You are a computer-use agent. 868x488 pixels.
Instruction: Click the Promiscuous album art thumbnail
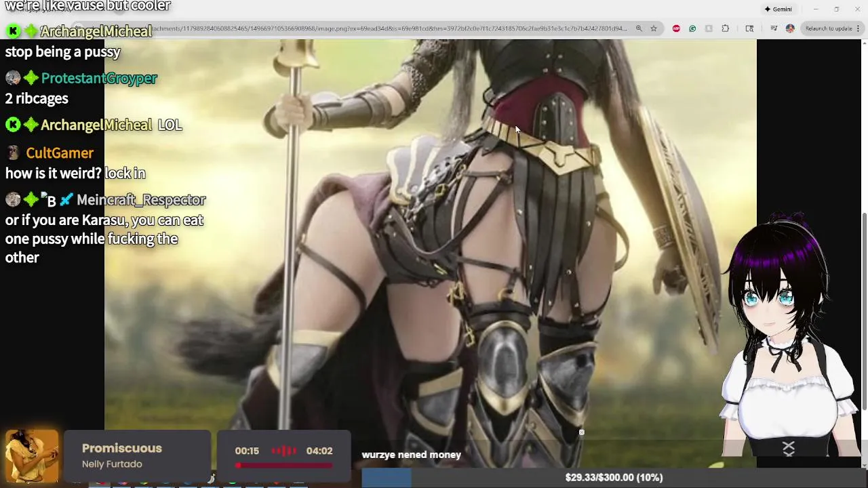(x=31, y=455)
